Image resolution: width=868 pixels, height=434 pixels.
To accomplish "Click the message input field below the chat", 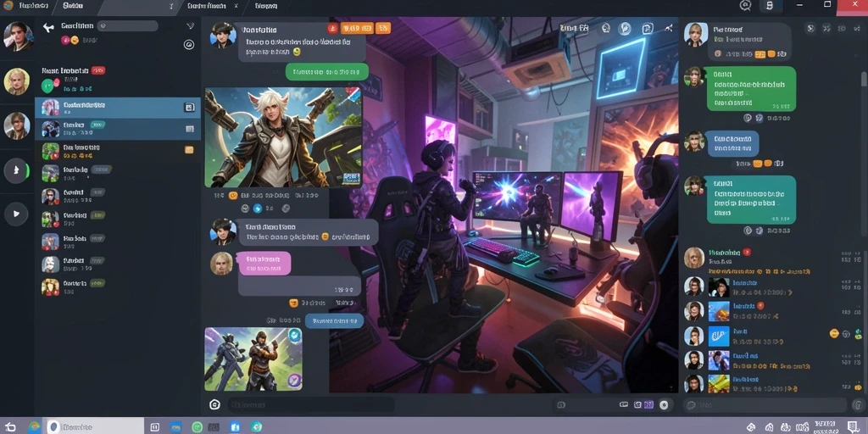I will point(311,404).
